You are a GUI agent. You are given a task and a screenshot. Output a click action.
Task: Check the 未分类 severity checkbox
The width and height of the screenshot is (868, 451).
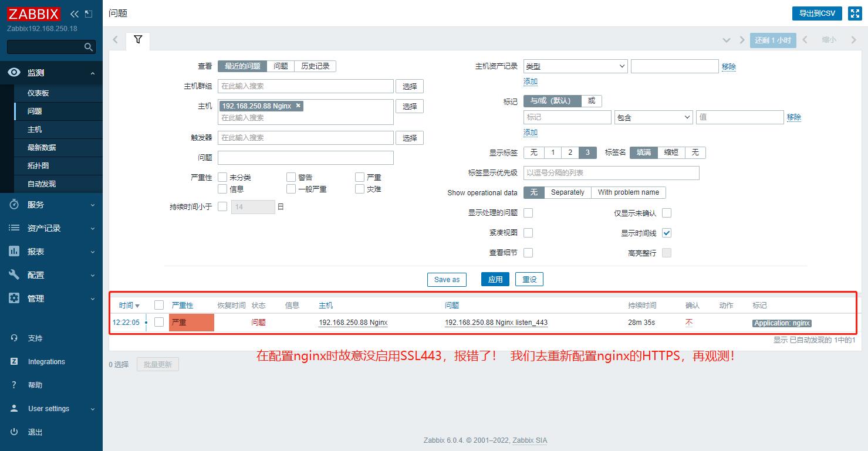[222, 177]
